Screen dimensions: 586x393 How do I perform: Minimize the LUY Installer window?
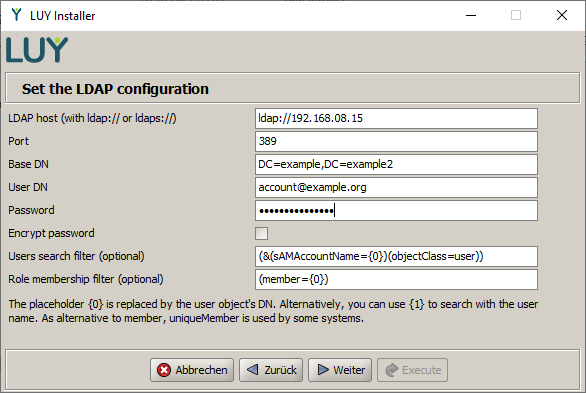pyautogui.click(x=471, y=15)
